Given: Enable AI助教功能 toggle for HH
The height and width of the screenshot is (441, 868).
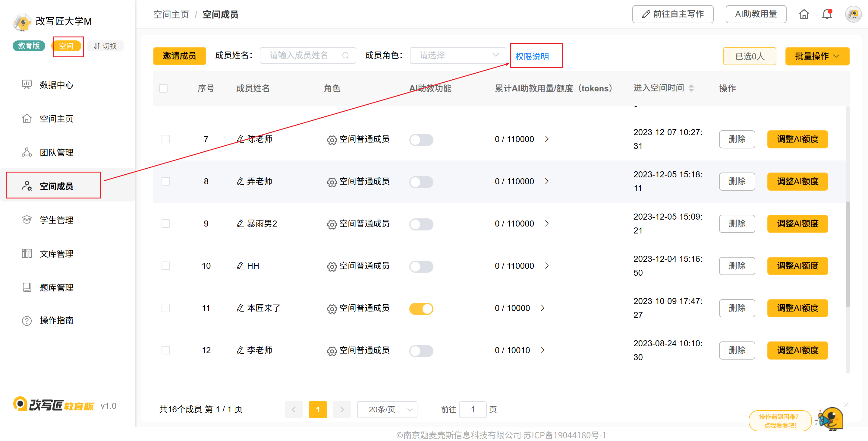Looking at the screenshot, I should point(421,266).
